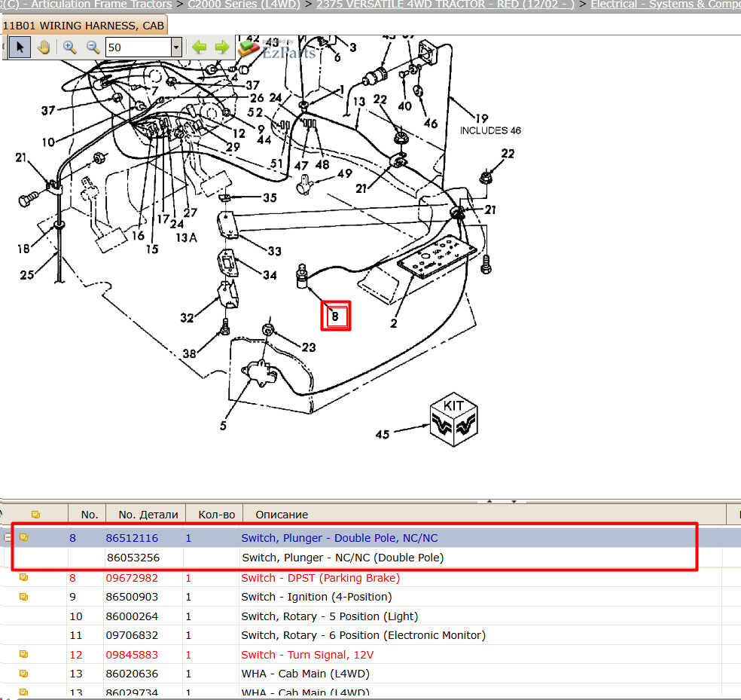Viewport: 741px width, 700px height.
Task: Select substitute part number 86053256
Action: [133, 558]
